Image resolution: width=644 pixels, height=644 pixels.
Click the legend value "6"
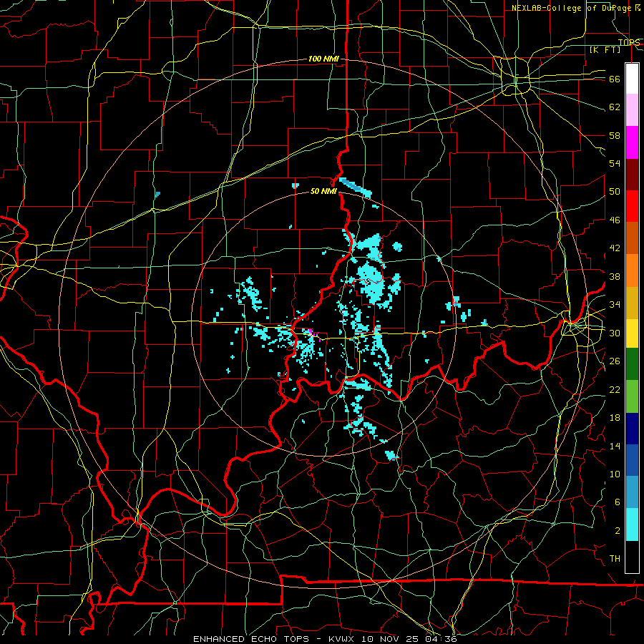pos(618,502)
